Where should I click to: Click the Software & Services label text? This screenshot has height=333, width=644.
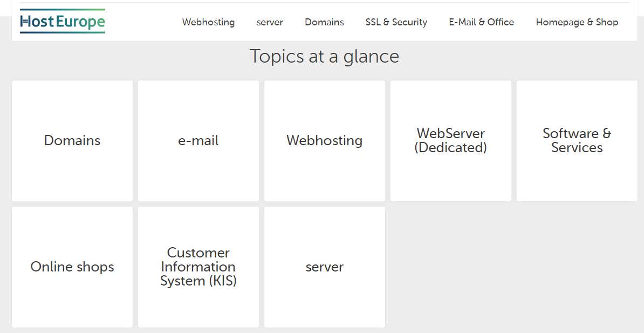(577, 140)
